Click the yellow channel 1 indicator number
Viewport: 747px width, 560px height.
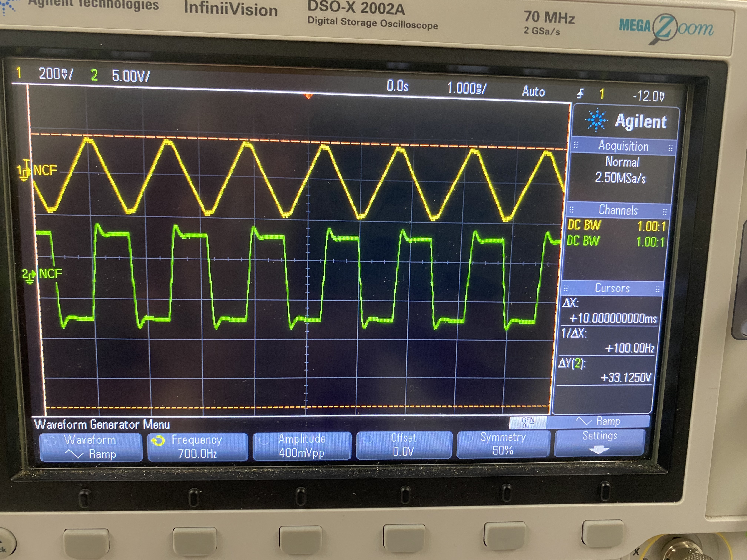tap(19, 73)
